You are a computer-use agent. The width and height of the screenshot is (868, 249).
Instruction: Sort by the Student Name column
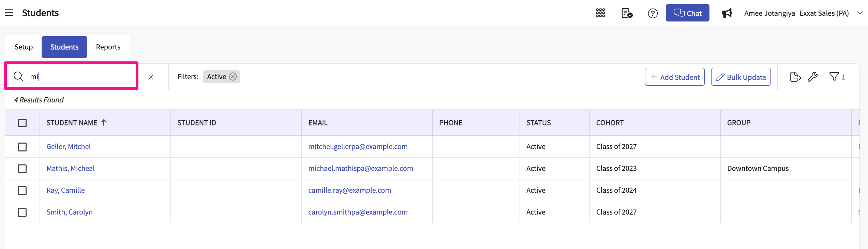tap(72, 123)
